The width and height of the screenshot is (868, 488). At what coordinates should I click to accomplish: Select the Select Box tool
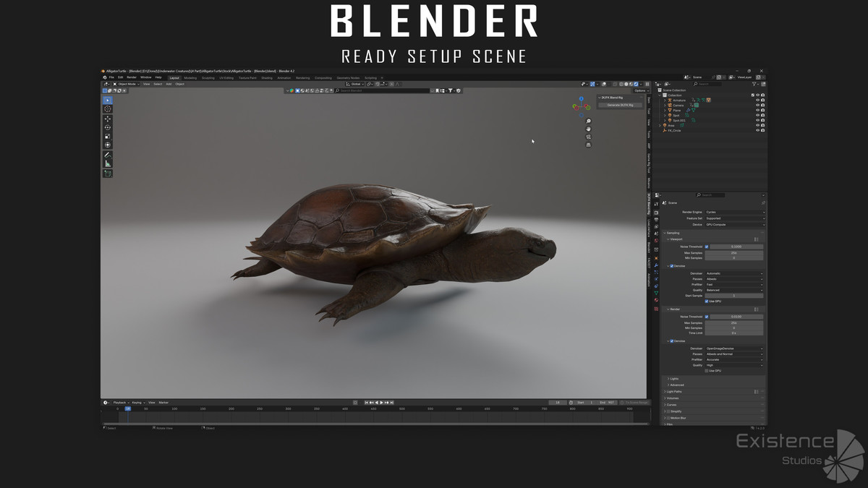108,100
